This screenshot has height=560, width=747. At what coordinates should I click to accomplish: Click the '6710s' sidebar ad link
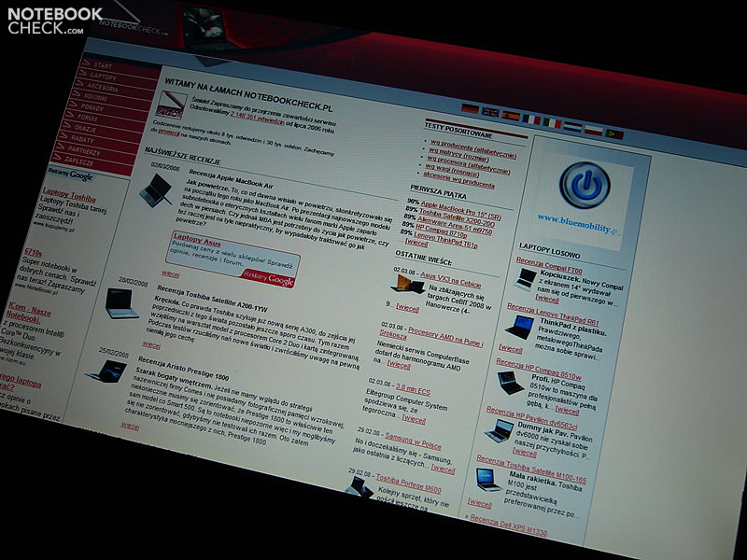tap(34, 252)
